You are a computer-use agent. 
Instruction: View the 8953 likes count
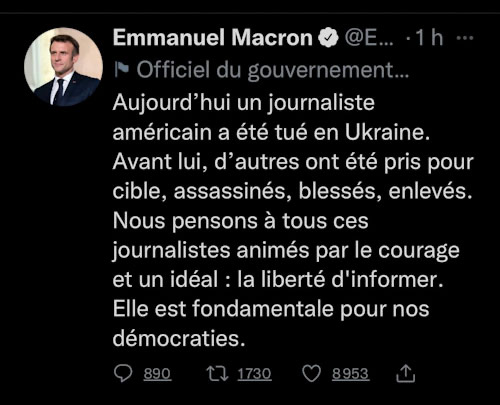[x=350, y=374]
